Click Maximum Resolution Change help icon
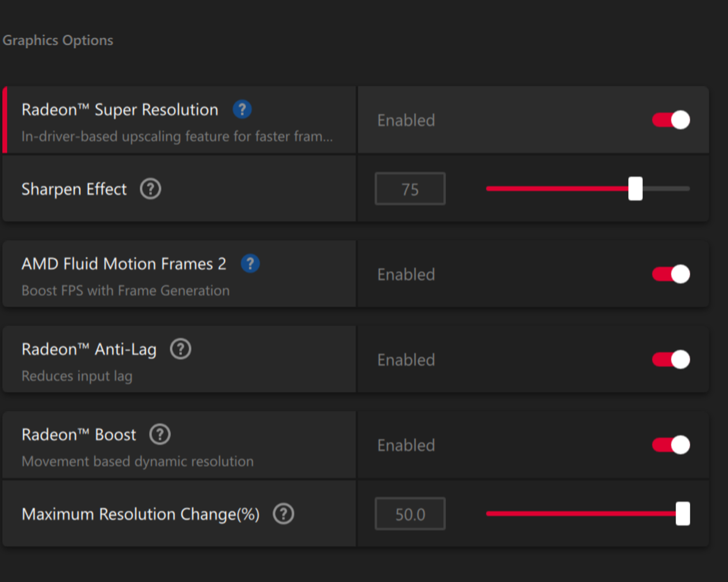Screen dimensions: 728x582 point(283,514)
